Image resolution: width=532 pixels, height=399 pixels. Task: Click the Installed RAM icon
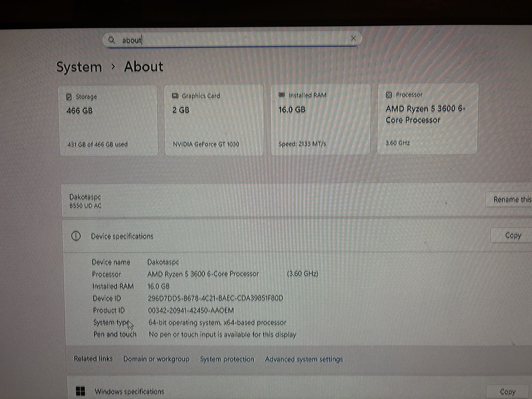point(282,95)
